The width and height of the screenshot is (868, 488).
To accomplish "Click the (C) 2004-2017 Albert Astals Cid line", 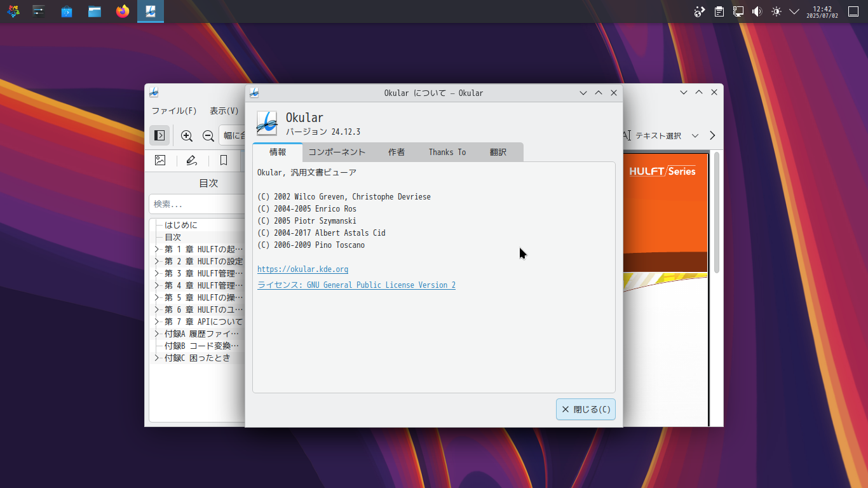I will [x=322, y=233].
